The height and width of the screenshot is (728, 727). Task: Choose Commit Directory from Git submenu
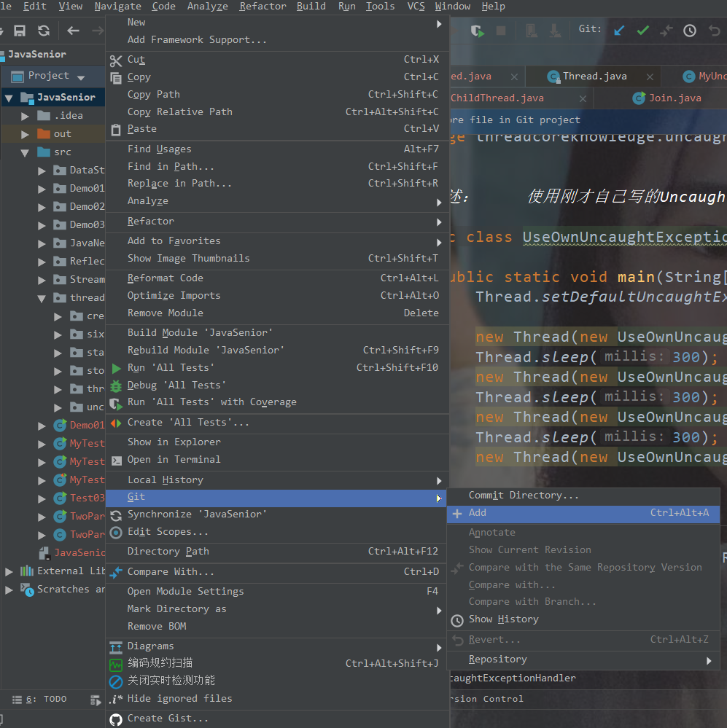click(x=524, y=496)
